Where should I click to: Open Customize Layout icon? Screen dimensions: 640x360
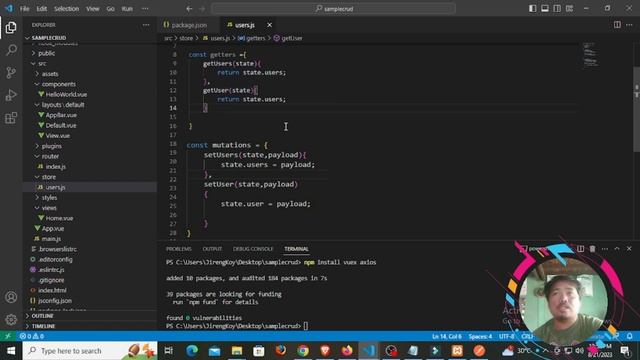tap(569, 9)
